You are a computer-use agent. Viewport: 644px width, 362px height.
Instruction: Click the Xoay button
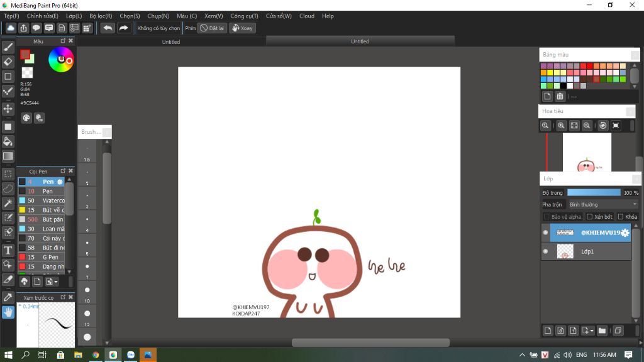242,28
